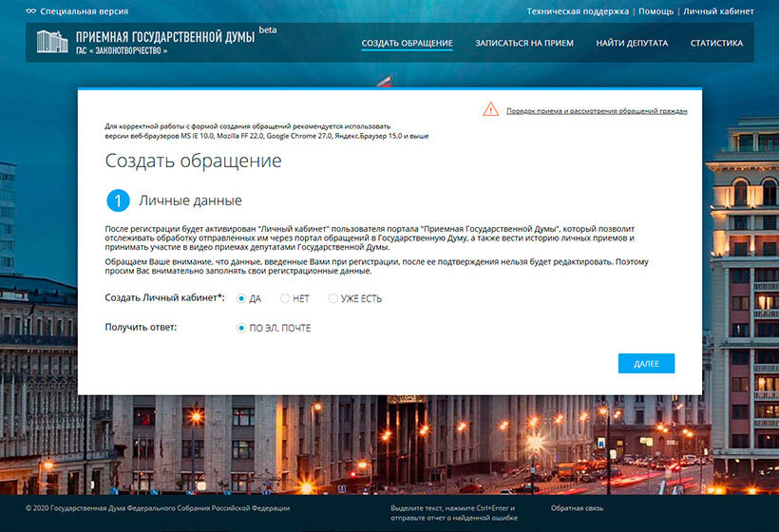Open Порядок приема и рассмотрения обращений link
Viewport: 779px width, 532px height.
click(x=596, y=111)
